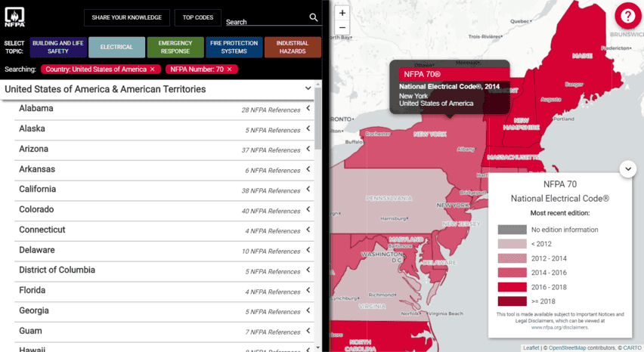The width and height of the screenshot is (644, 352).
Task: Select Fire Protection Systems topic
Action: 234,47
